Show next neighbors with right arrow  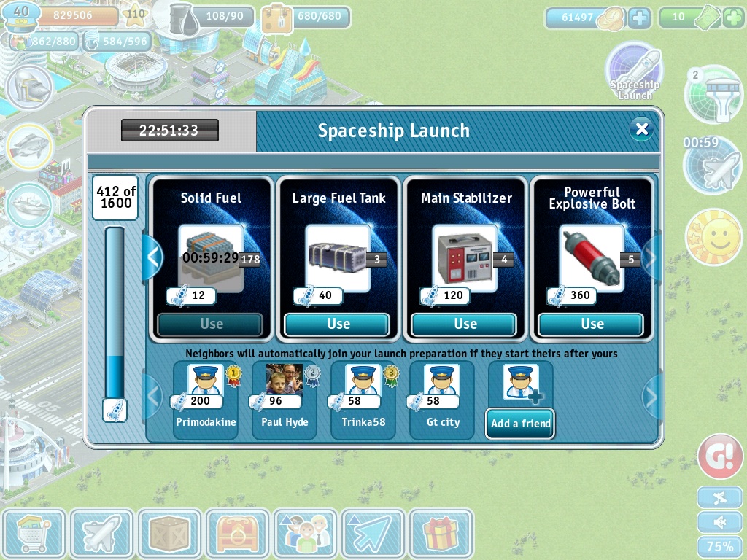(651, 397)
